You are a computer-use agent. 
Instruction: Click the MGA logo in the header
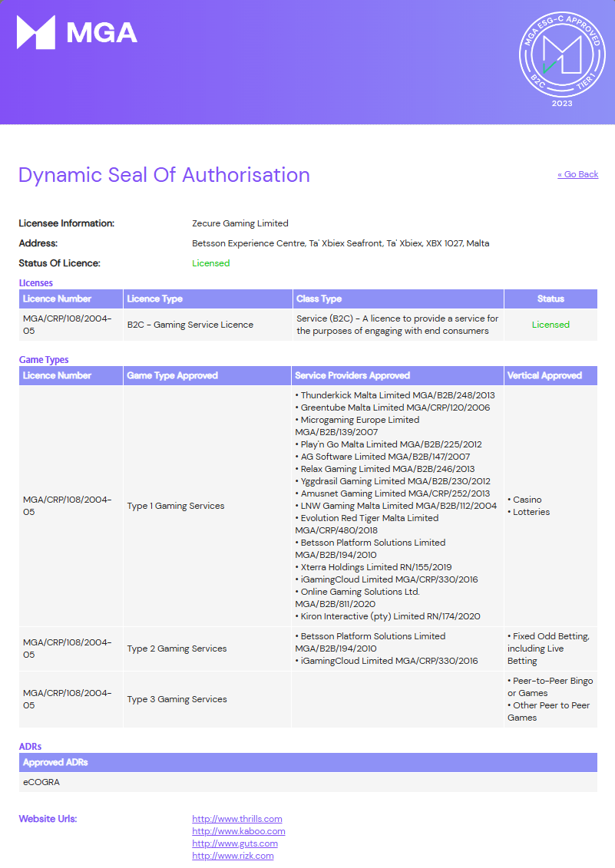pyautogui.click(x=77, y=32)
